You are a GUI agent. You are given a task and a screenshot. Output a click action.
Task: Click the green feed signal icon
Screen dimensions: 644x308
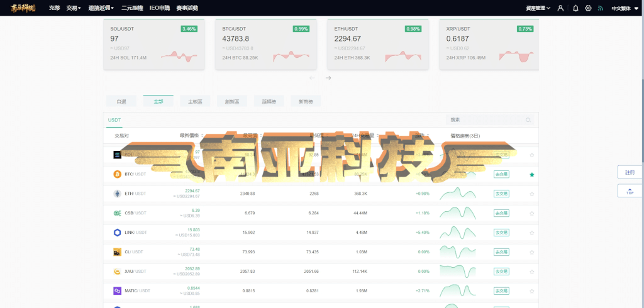(601, 8)
